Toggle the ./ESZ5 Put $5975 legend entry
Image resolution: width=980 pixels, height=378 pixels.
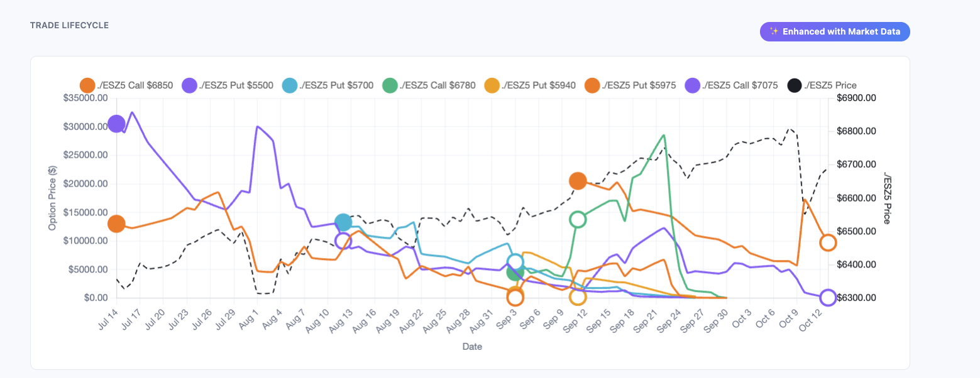[x=630, y=85]
